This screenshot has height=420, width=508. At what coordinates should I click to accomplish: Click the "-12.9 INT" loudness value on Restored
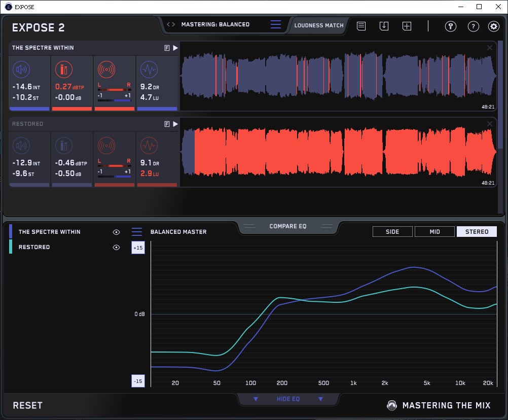pyautogui.click(x=26, y=163)
